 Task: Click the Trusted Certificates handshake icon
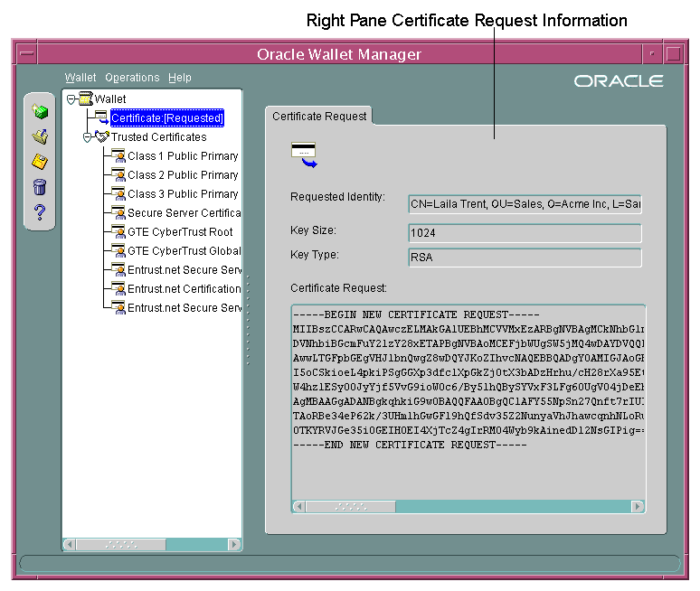(101, 137)
